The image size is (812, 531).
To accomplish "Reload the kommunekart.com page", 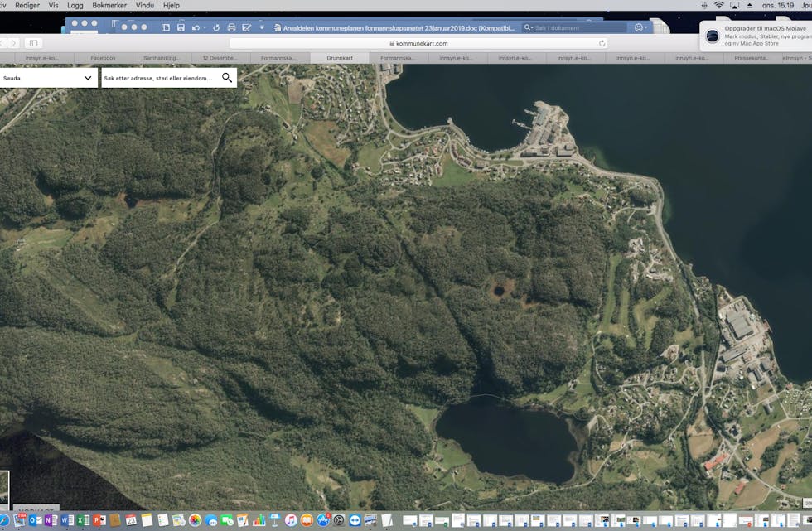I will 602,43.
